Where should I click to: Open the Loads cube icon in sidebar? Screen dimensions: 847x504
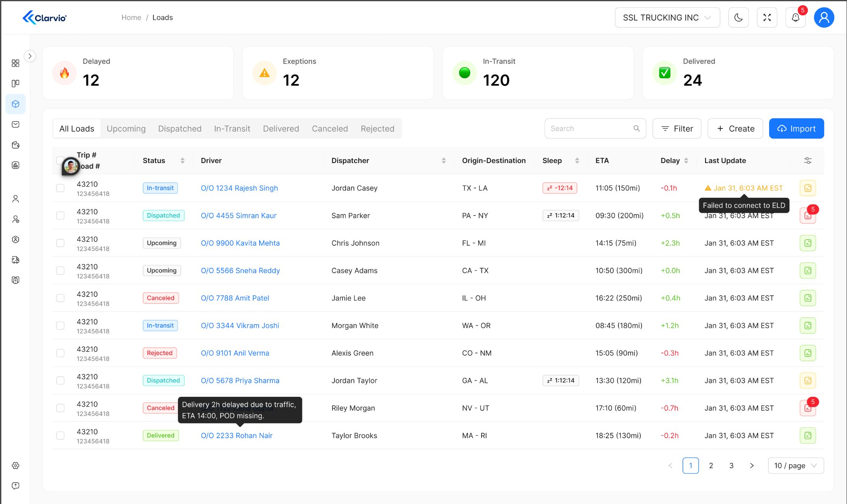(15, 104)
